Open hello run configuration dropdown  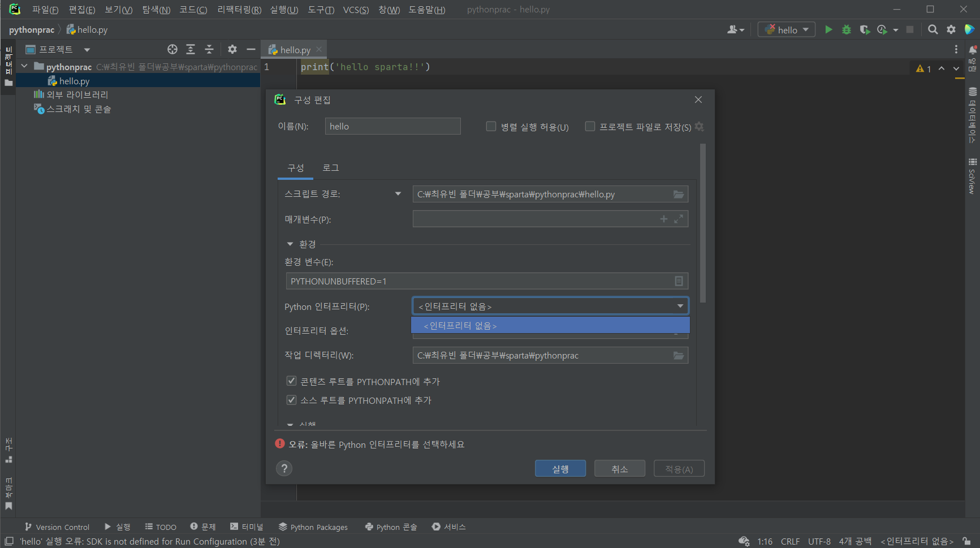(787, 29)
